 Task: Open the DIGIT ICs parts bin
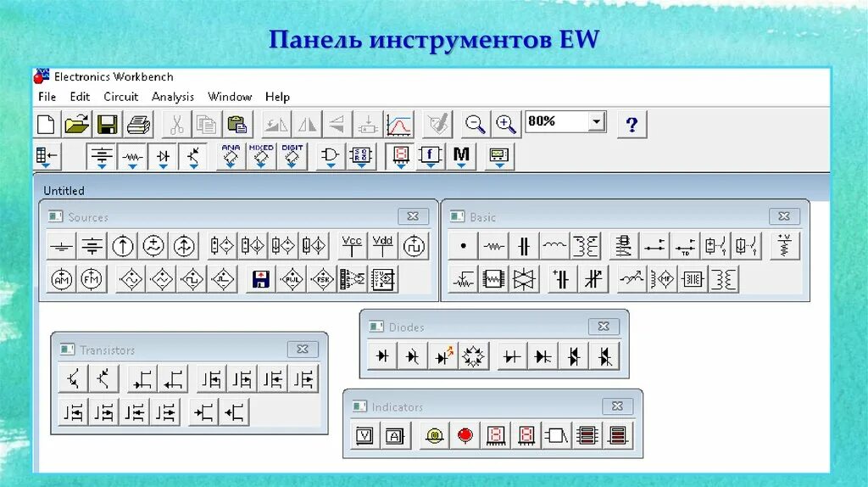coord(292,156)
